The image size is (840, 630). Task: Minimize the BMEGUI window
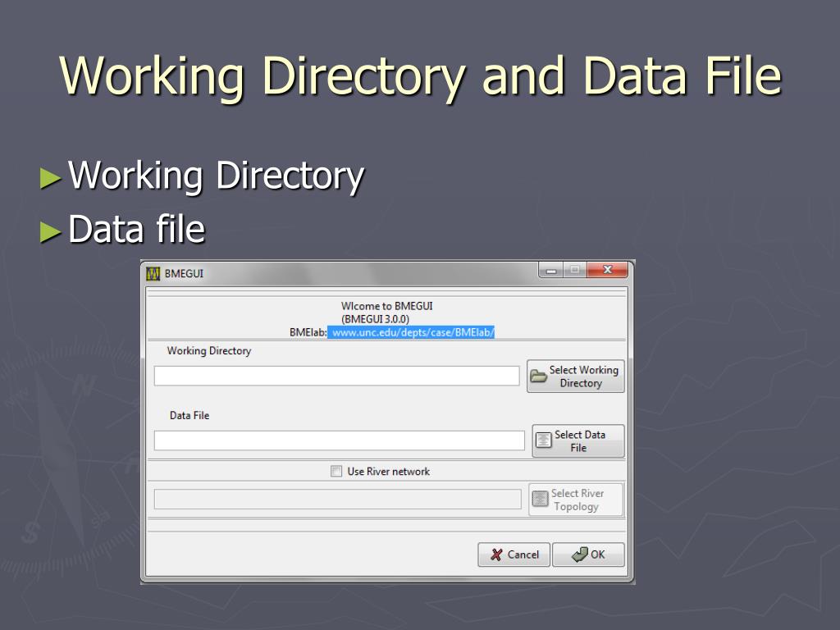pos(550,270)
